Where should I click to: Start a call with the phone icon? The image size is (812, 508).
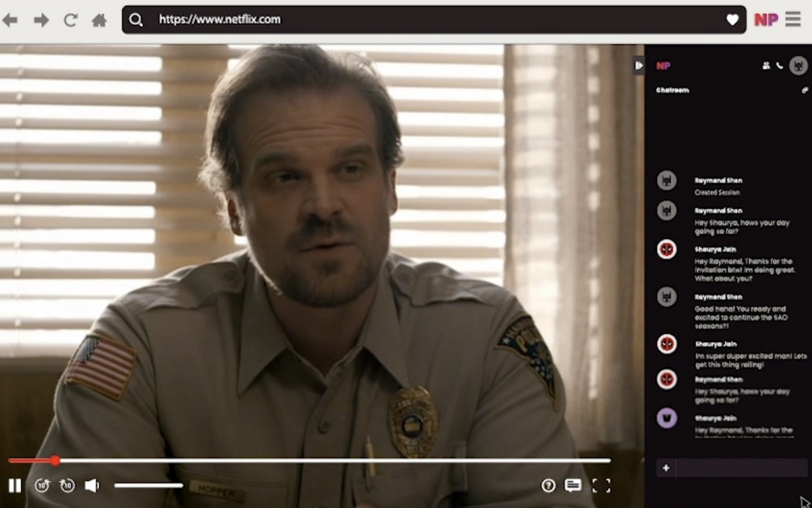tap(780, 66)
